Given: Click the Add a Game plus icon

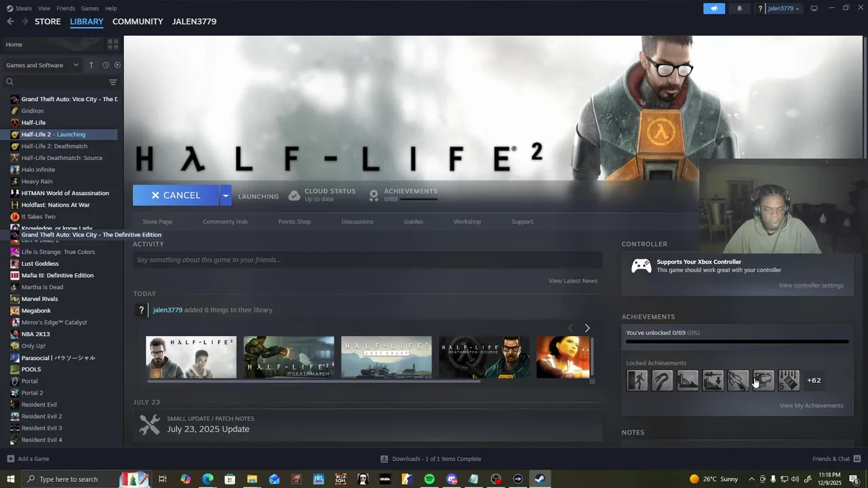Looking at the screenshot, I should (10, 459).
